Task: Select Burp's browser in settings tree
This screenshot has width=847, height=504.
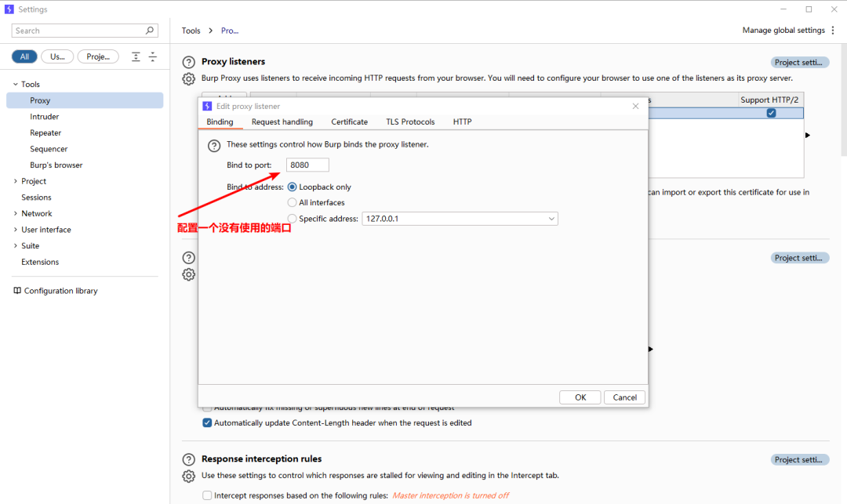Action: pos(56,165)
